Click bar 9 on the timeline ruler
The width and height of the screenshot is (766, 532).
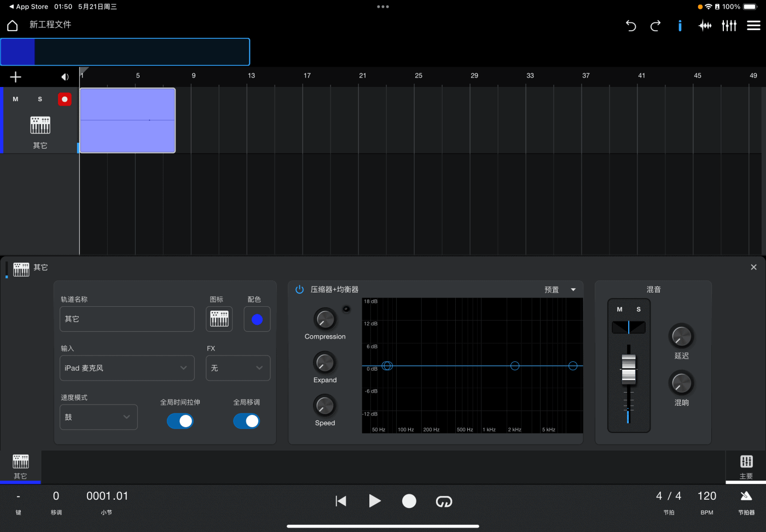coord(194,75)
